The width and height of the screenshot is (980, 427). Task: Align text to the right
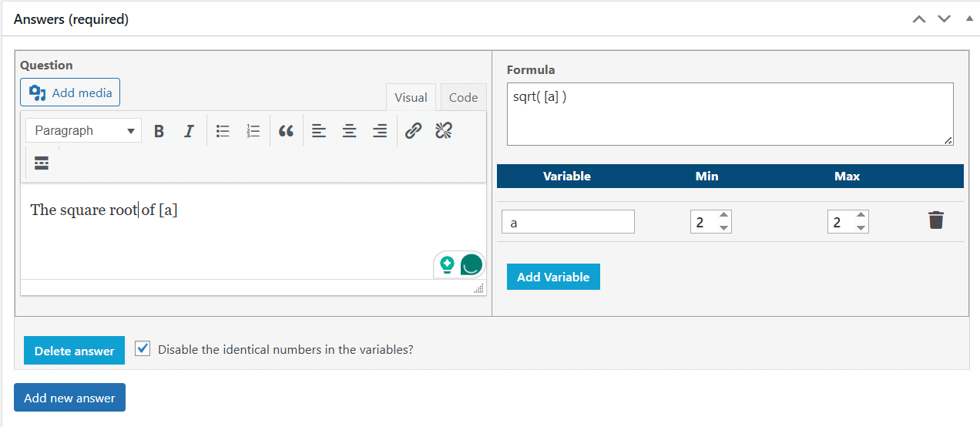(380, 131)
